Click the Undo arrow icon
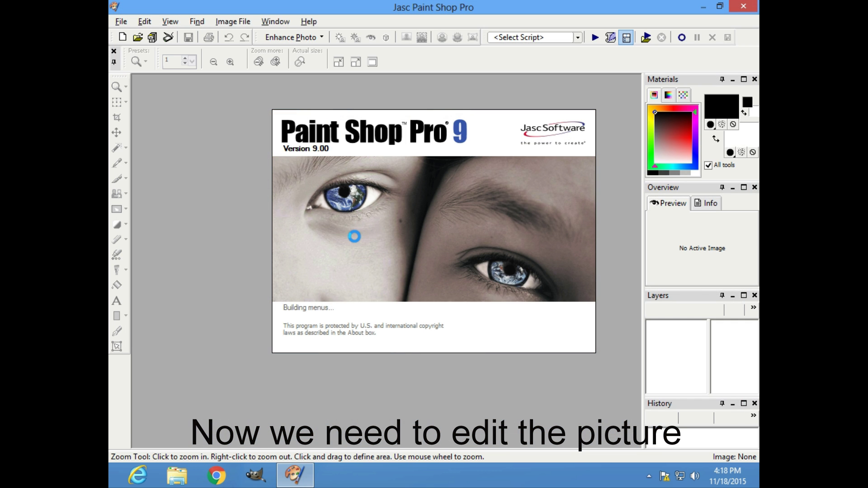This screenshot has width=868, height=488. (229, 38)
